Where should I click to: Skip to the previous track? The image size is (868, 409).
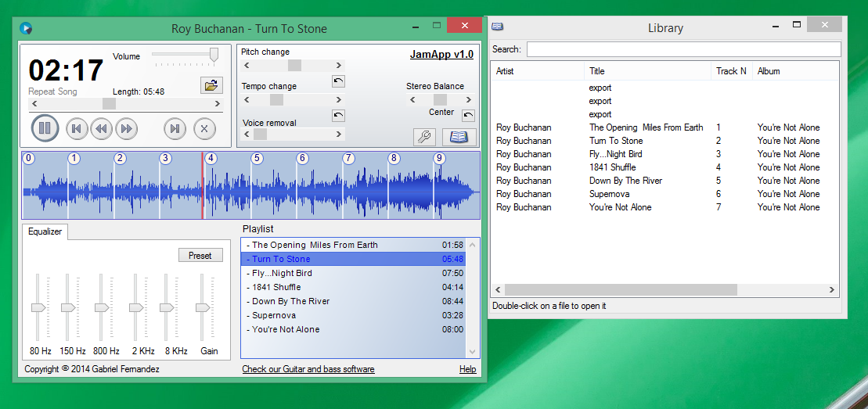[76, 128]
